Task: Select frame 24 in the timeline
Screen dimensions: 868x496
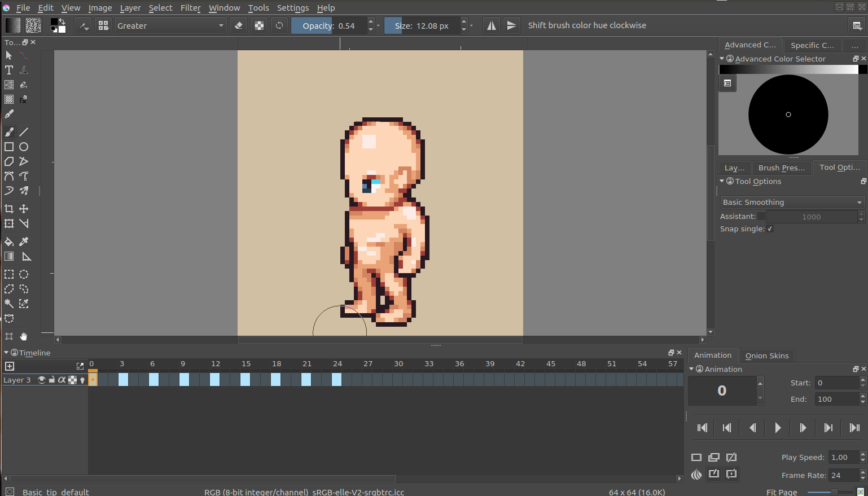Action: point(337,379)
